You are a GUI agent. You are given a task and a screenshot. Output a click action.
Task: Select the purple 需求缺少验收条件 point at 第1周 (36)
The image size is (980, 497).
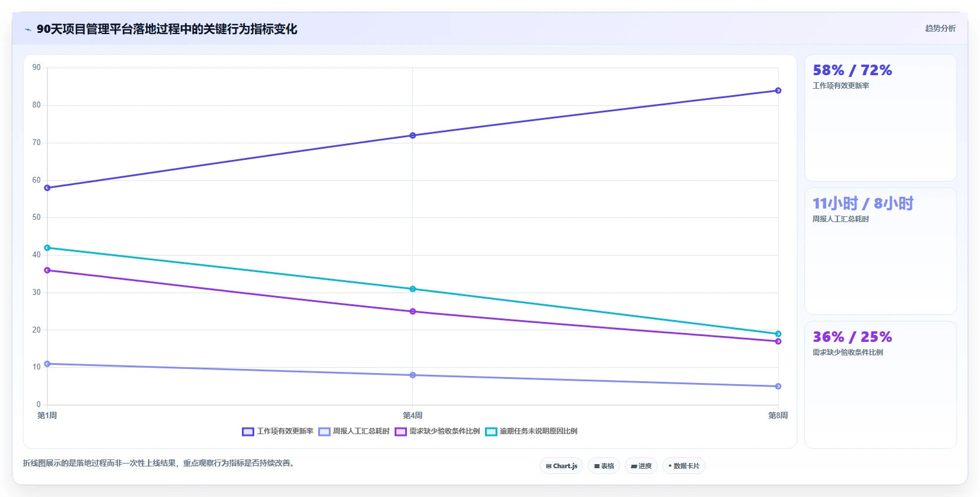48,270
